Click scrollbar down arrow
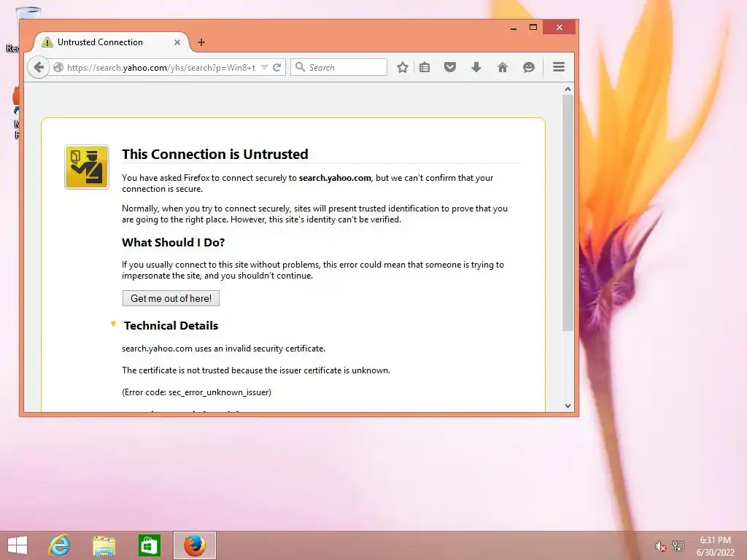This screenshot has height=560, width=747. click(x=568, y=405)
